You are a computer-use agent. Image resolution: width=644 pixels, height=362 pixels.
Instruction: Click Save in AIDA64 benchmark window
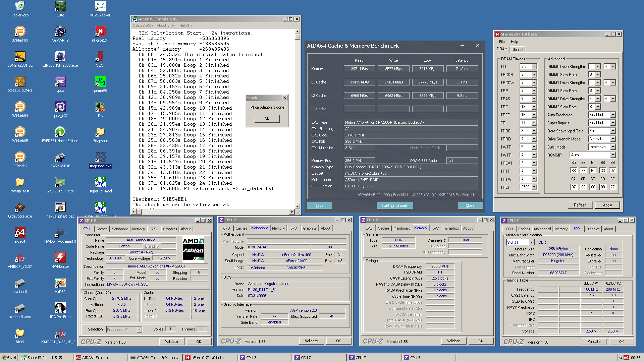[319, 205]
